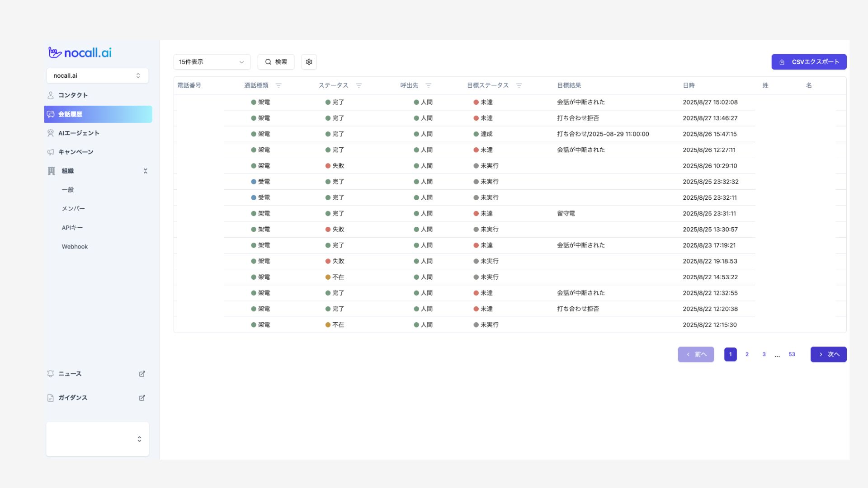Image resolution: width=868 pixels, height=488 pixels.
Task: Jump to page 53
Action: (x=792, y=354)
